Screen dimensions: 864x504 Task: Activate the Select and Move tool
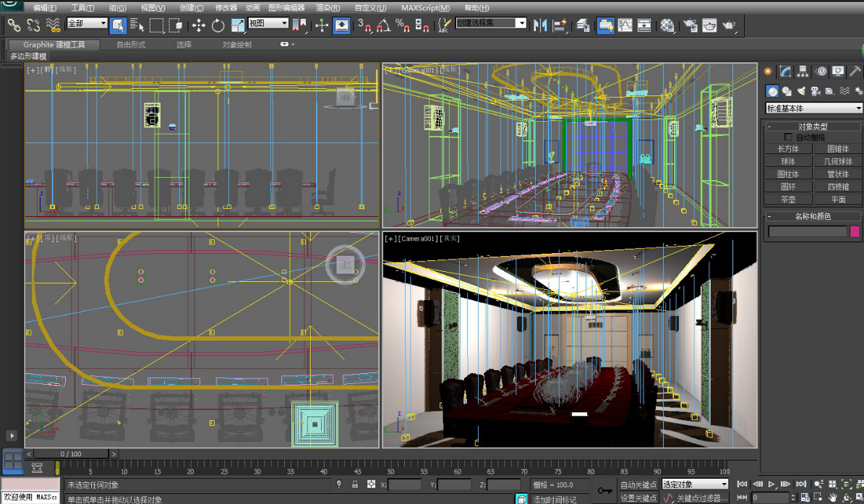[198, 25]
